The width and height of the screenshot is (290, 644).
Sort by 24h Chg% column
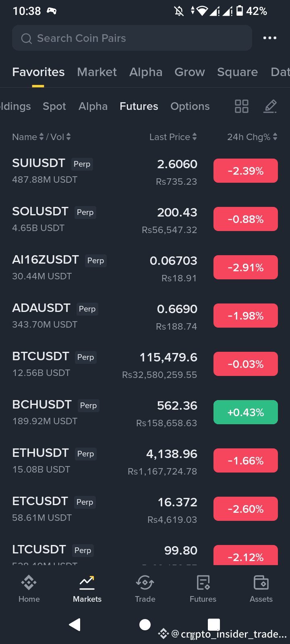pyautogui.click(x=252, y=137)
